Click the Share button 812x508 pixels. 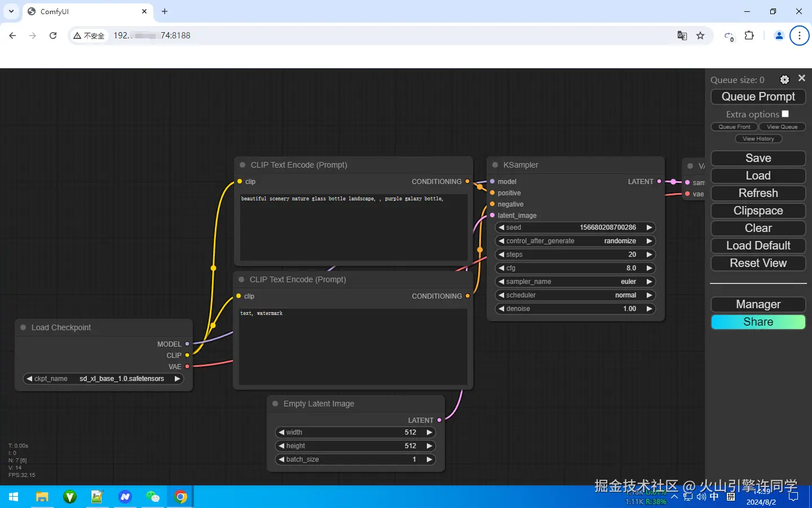758,322
